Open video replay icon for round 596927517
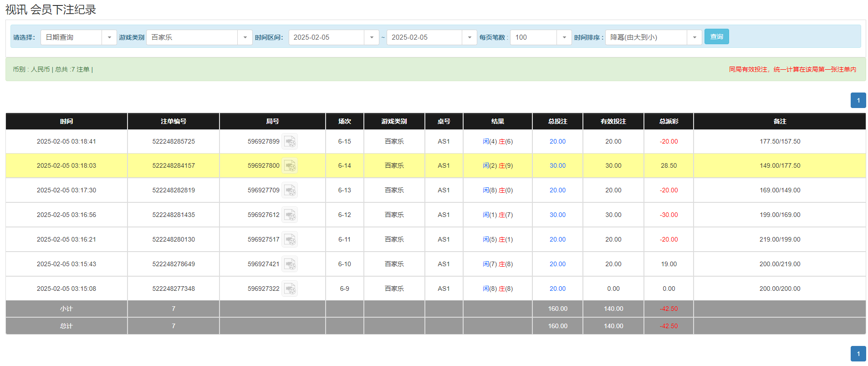 pyautogui.click(x=290, y=240)
